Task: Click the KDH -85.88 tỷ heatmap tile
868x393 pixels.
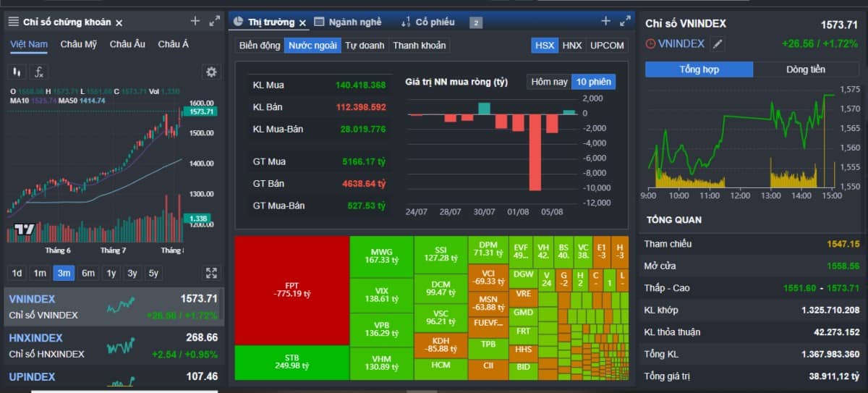Action: [x=441, y=345]
